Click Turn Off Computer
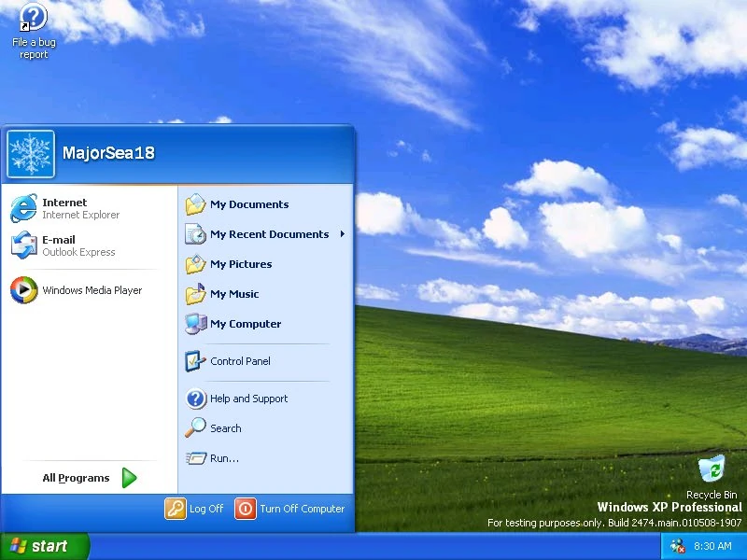 coord(288,509)
